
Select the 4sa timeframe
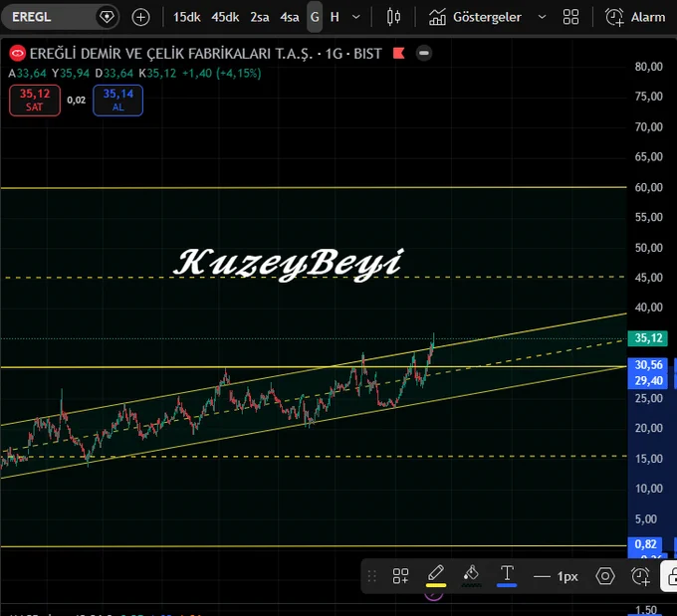coord(290,17)
